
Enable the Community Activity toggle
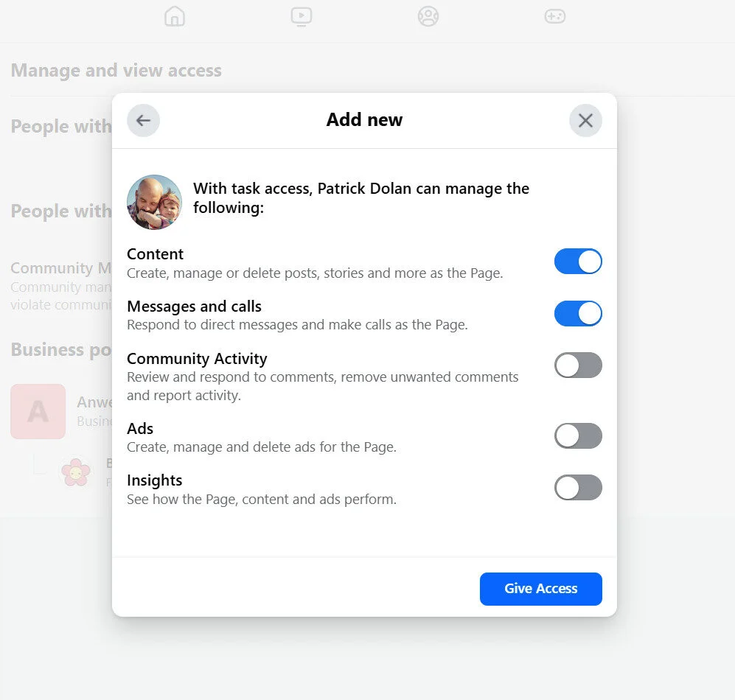578,365
